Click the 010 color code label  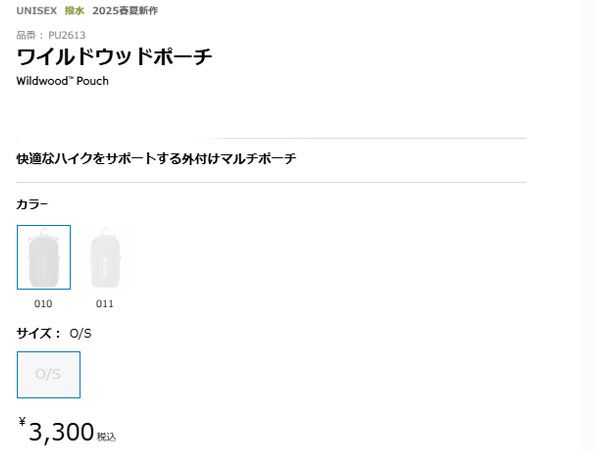43,303
